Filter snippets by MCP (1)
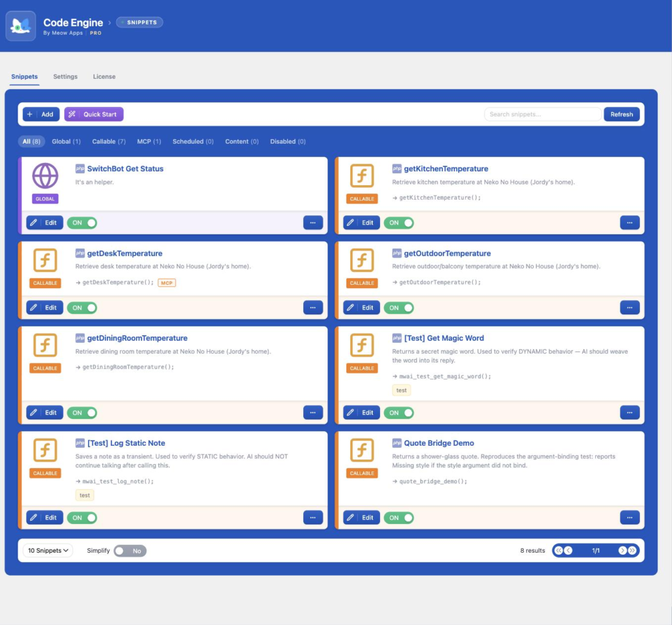 coord(149,141)
